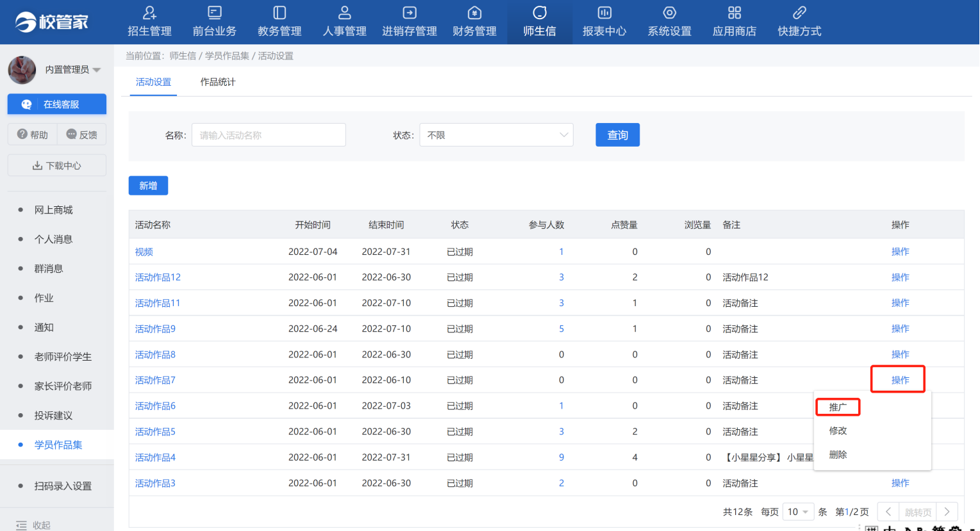
Task: Click participant count 9 for 活动作品4
Action: 561,457
